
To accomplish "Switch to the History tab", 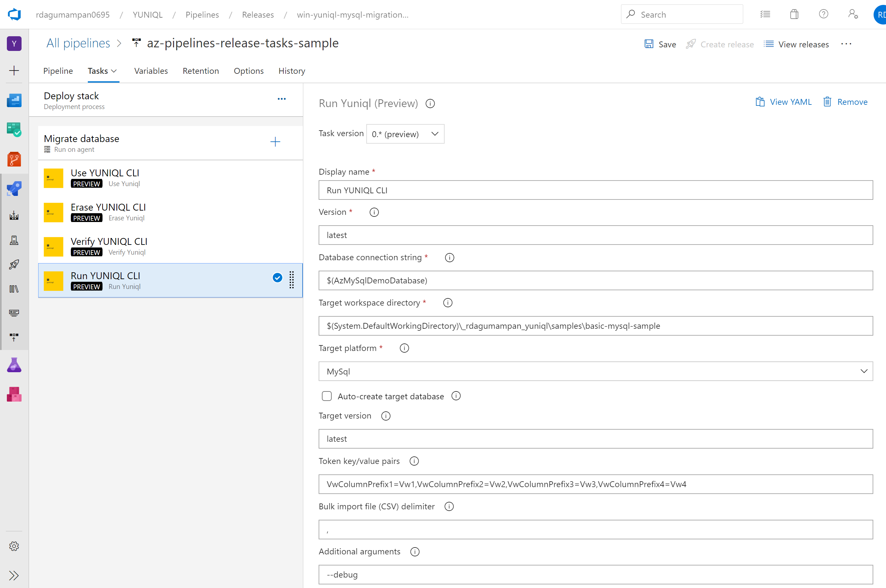I will coord(292,71).
